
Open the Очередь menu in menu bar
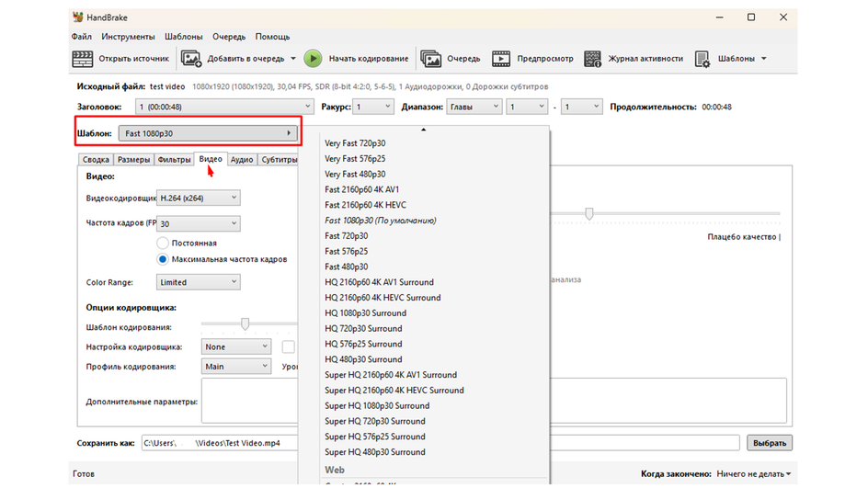pyautogui.click(x=229, y=37)
